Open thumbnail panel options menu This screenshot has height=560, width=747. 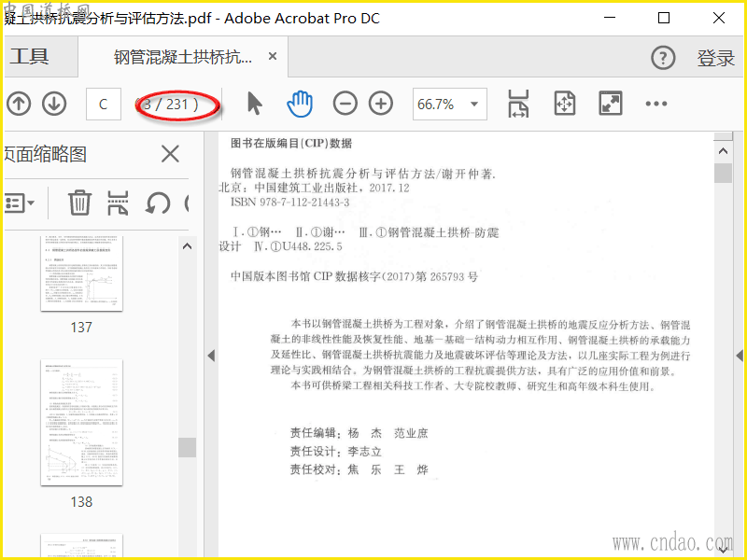coord(20,203)
